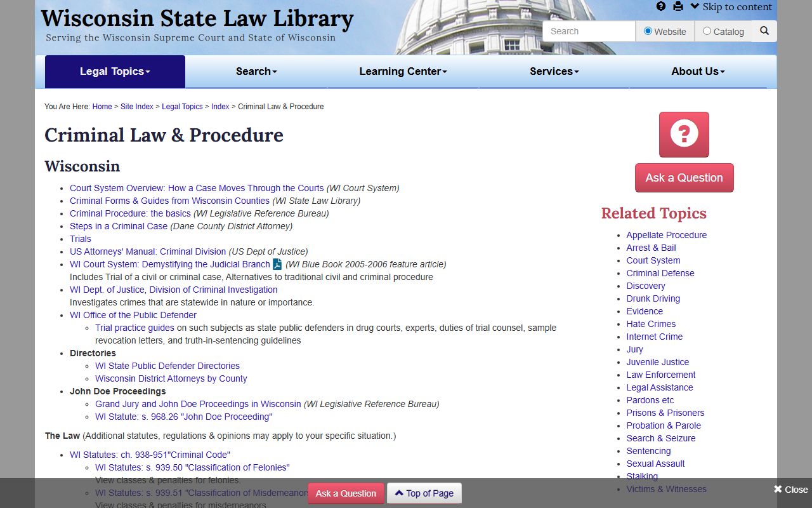The image size is (812, 508).
Task: Open Grand Jury and John Doe Proceedings link
Action: pyautogui.click(x=198, y=404)
